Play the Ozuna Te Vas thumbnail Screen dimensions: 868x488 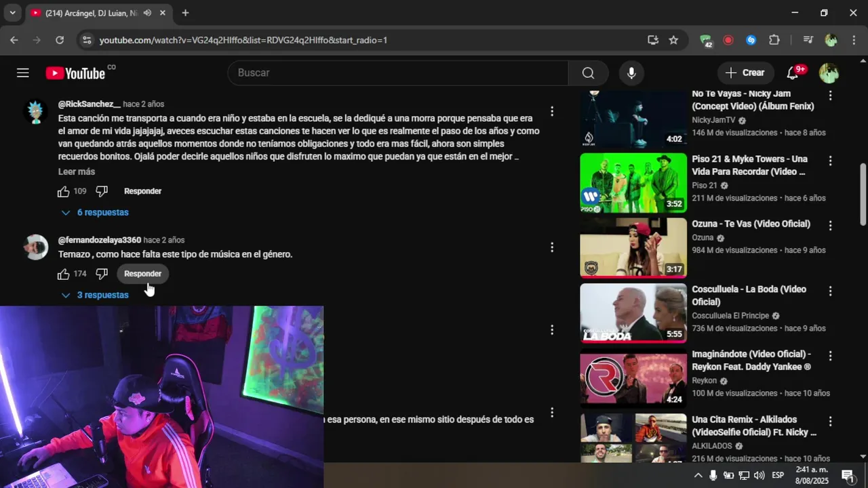(633, 248)
